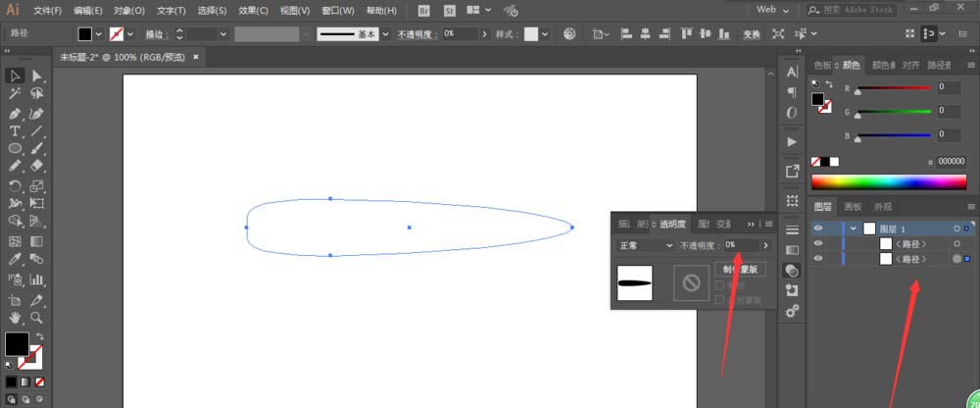Open Adobe Stock via St icon

pyautogui.click(x=450, y=11)
